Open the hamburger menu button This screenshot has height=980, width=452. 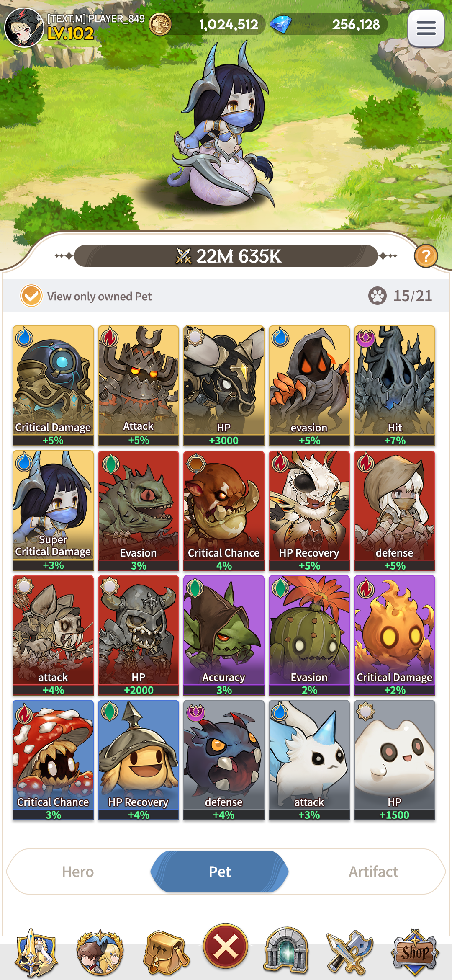[426, 28]
